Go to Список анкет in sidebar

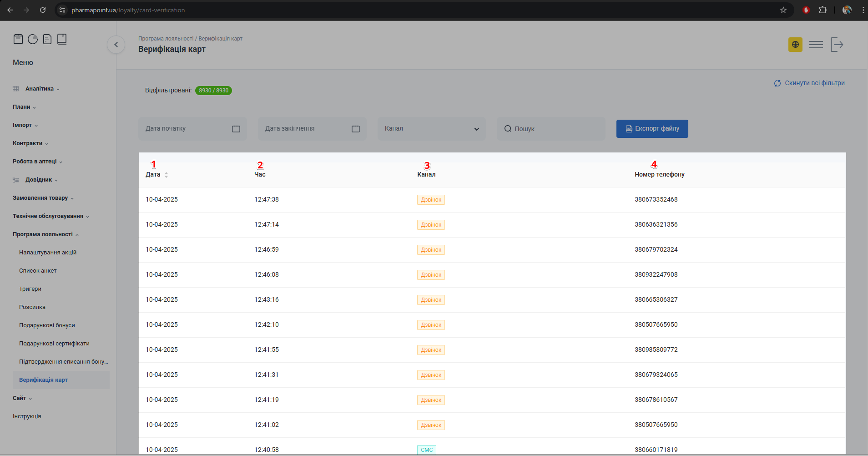tap(38, 271)
